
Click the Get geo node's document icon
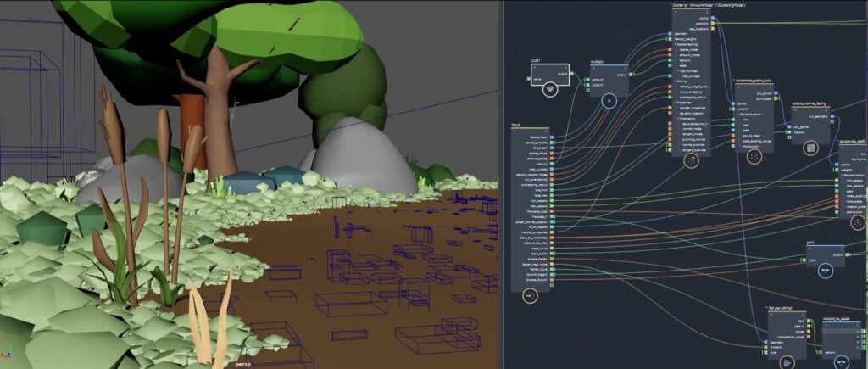point(787,362)
